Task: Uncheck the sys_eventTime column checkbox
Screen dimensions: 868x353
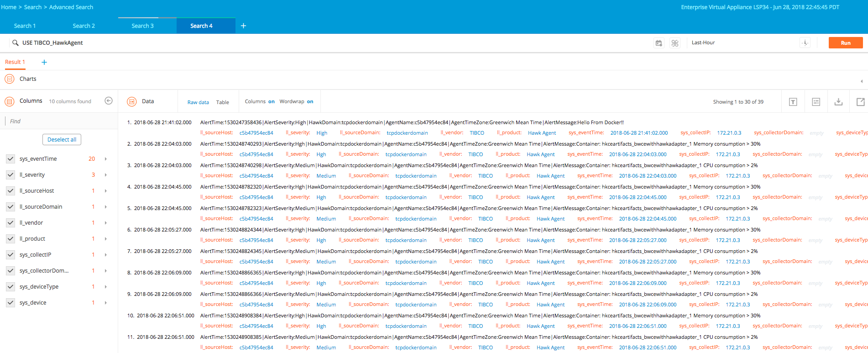Action: (10, 159)
